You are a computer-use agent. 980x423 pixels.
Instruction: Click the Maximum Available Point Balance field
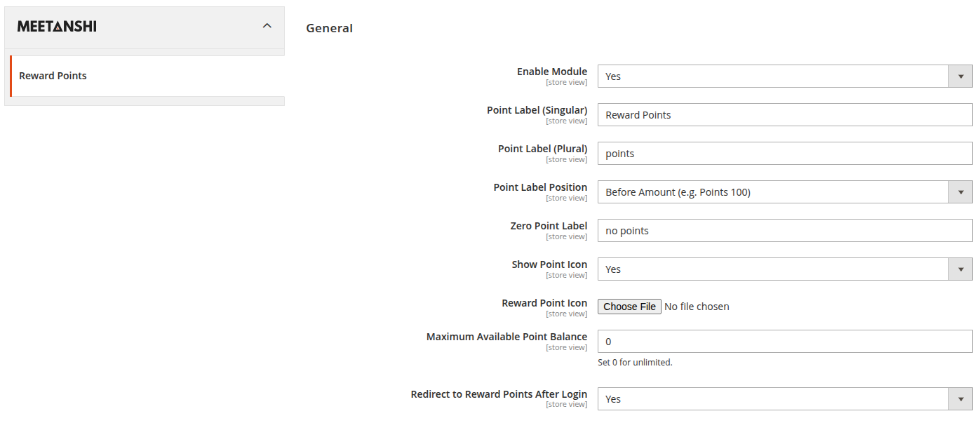click(785, 342)
